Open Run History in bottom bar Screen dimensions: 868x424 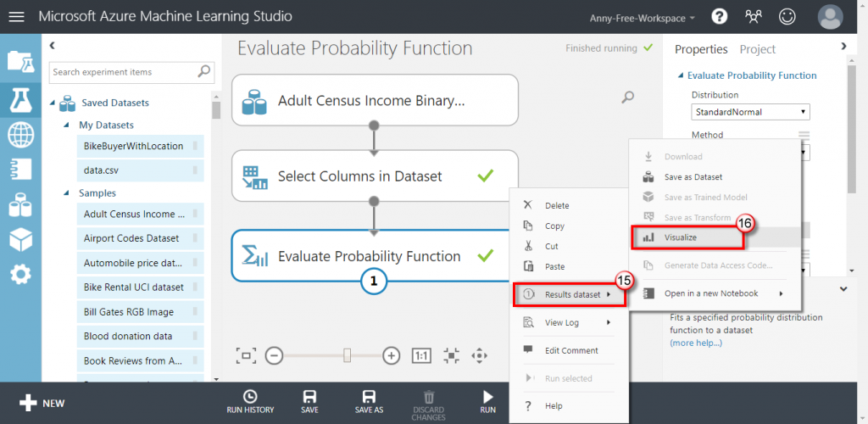click(x=250, y=403)
